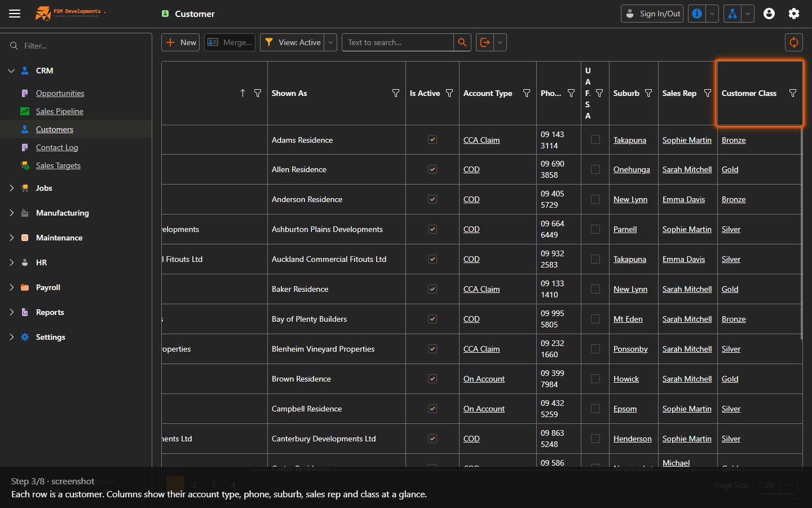Click the Contact Log sidebar icon

[25, 147]
